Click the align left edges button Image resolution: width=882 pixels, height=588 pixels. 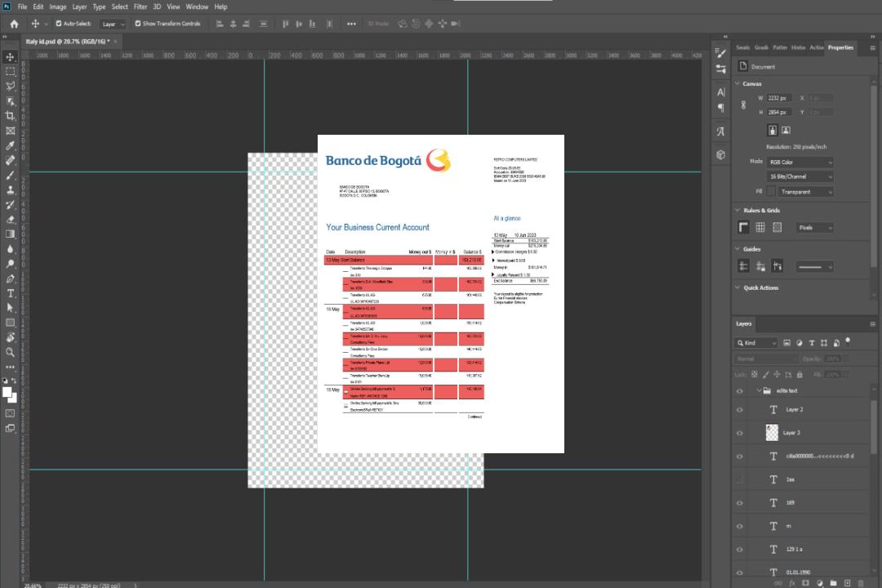(220, 24)
